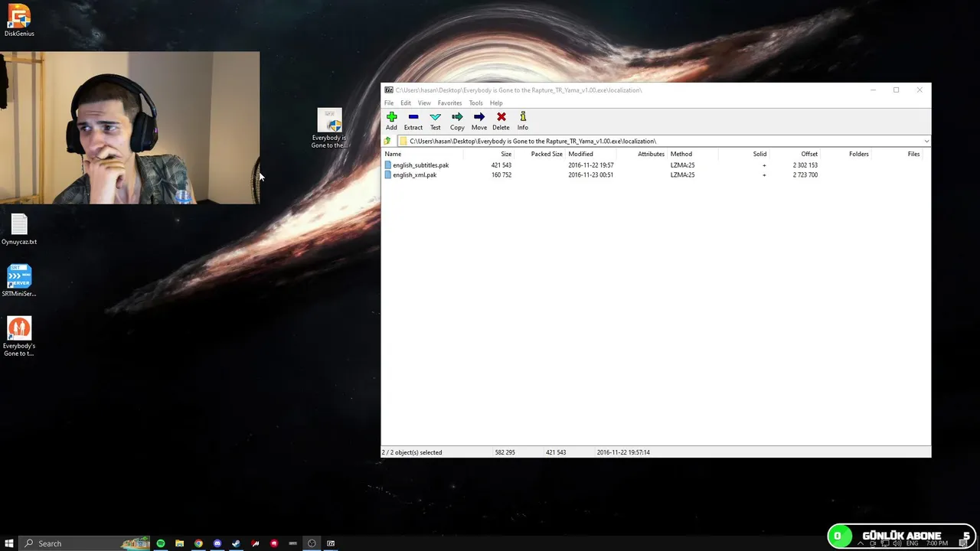This screenshot has height=551, width=980.
Task: Open the Tools menu
Action: coord(475,103)
